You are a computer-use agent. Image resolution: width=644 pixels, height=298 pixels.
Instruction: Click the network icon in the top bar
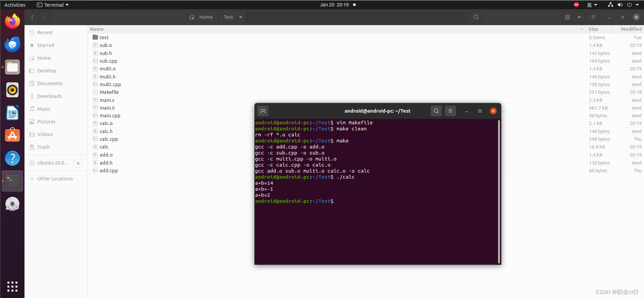610,5
